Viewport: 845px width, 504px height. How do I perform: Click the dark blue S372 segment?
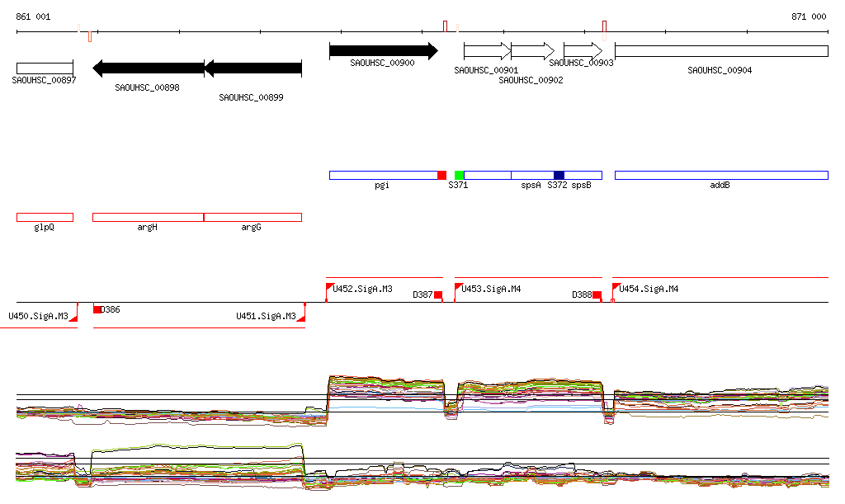pos(559,175)
